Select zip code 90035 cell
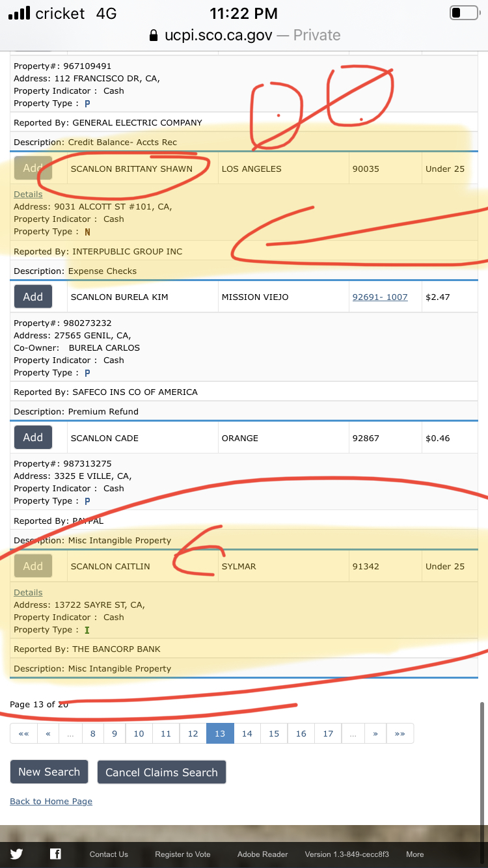 pos(385,169)
